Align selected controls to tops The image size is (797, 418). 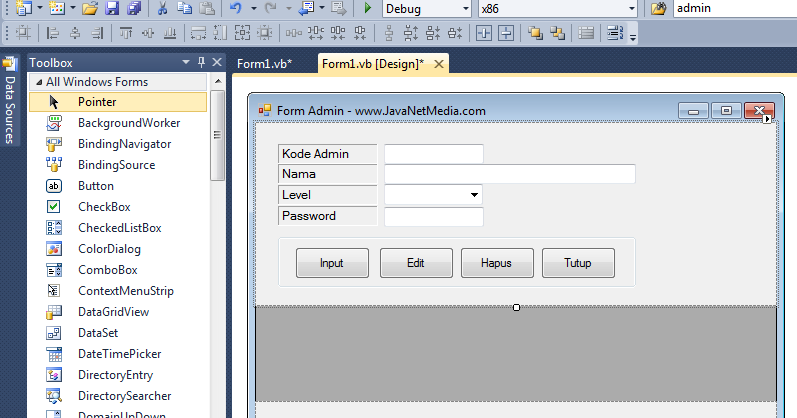pos(126,34)
